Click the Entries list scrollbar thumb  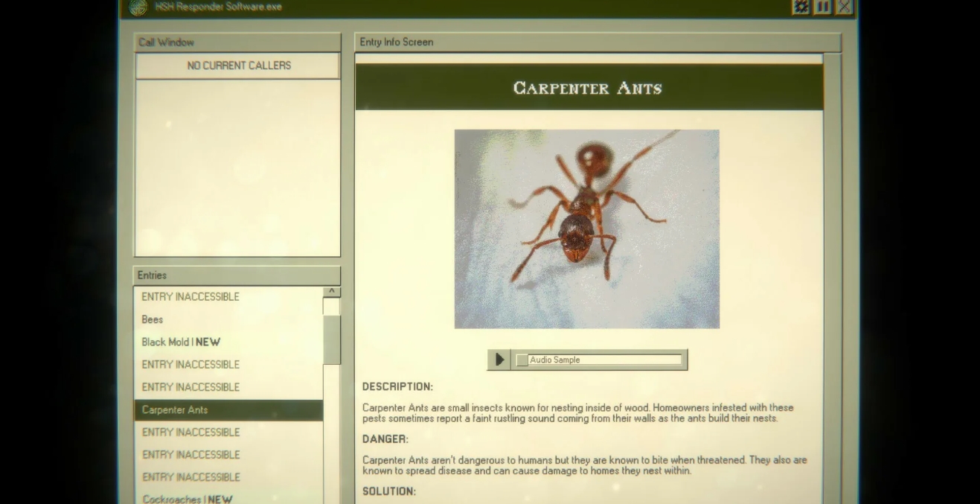coord(332,339)
